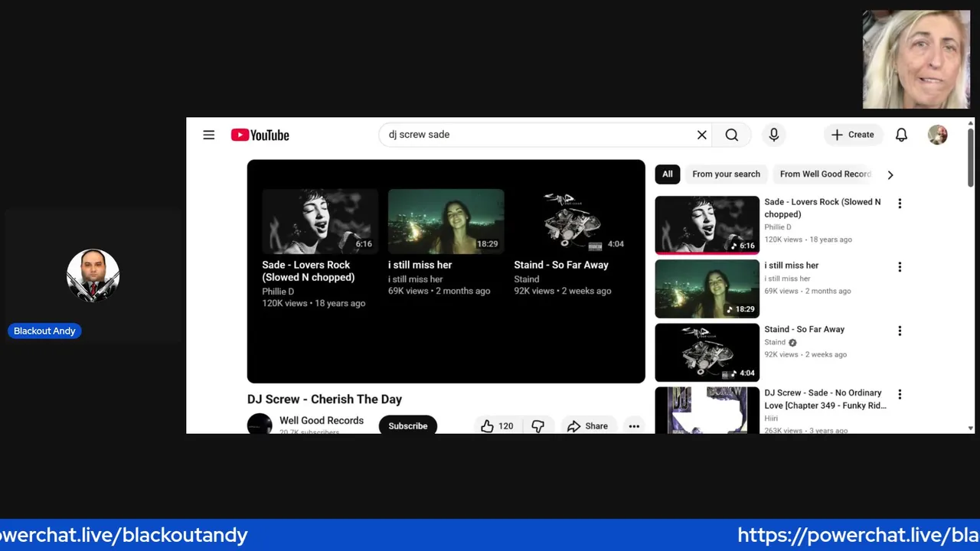This screenshot has height=551, width=980.
Task: Open options for Staind - So Far Away sidebar video
Action: click(x=900, y=331)
